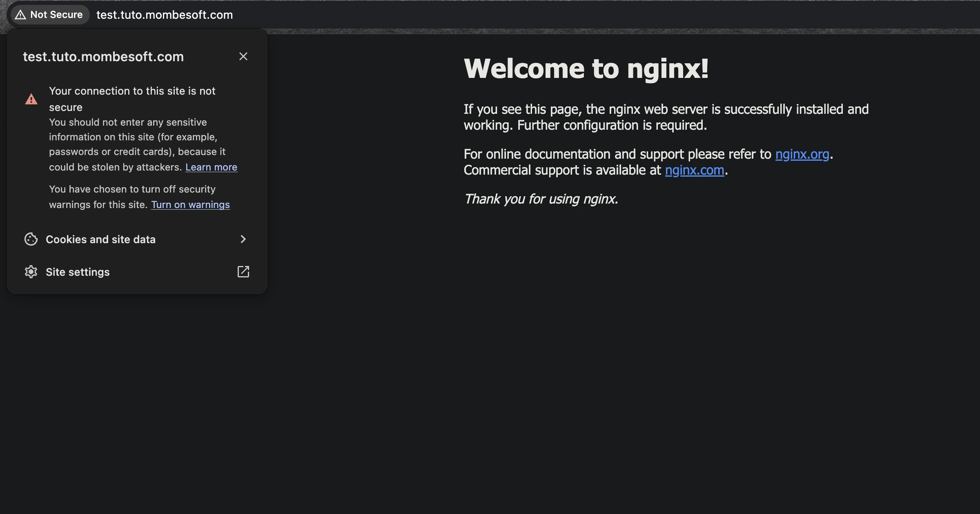Follow the nginx.org link
The width and height of the screenshot is (980, 514).
[802, 154]
